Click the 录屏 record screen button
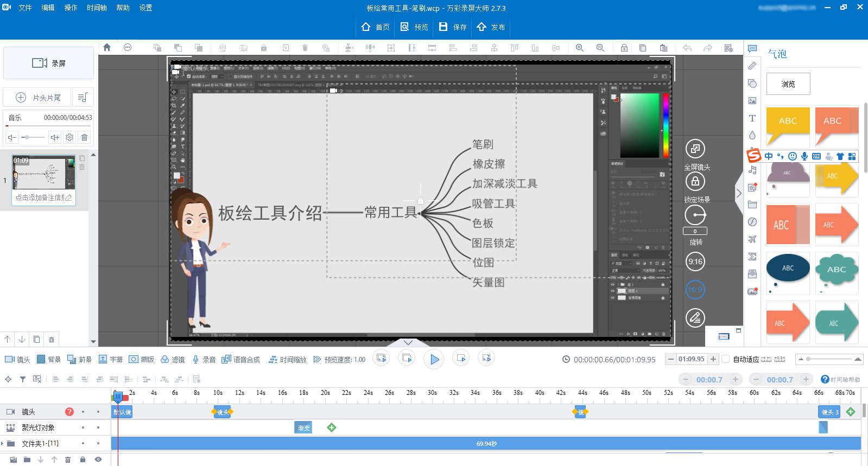Screen dimensions: 868x466 click(49, 63)
